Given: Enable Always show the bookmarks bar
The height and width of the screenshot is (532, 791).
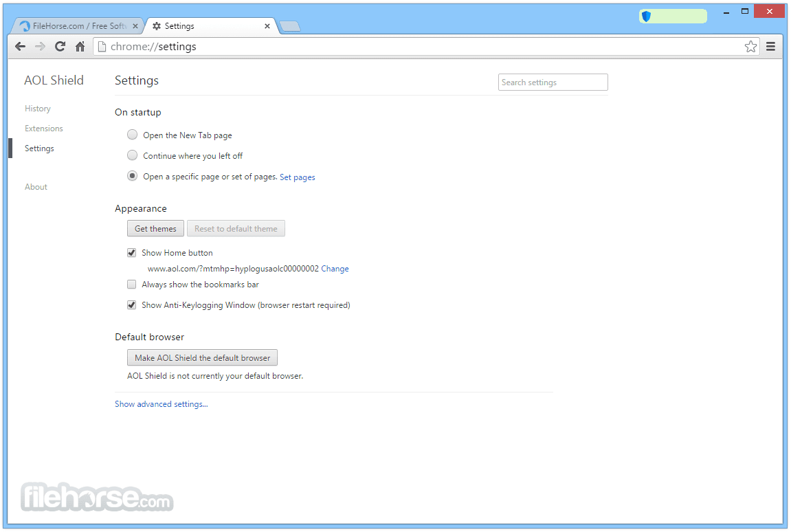Looking at the screenshot, I should tap(132, 284).
